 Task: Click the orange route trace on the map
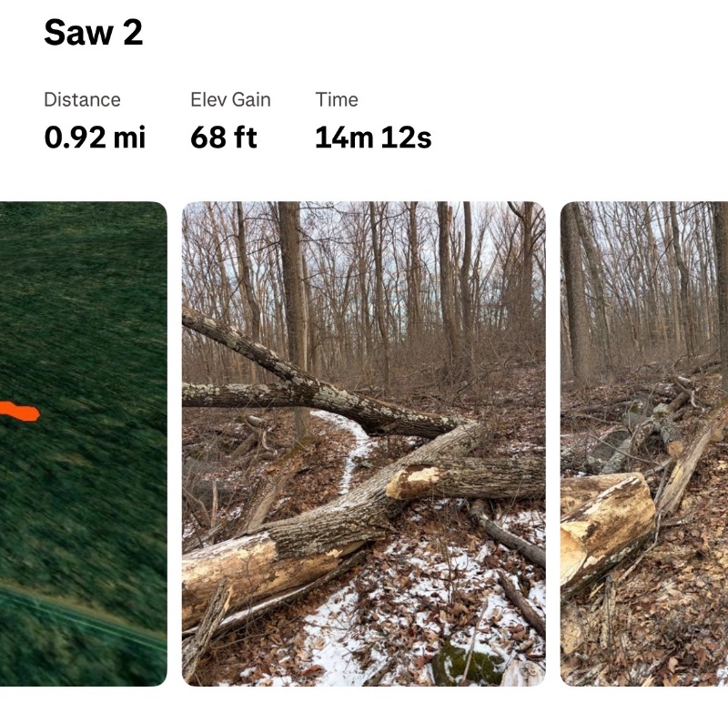19,412
